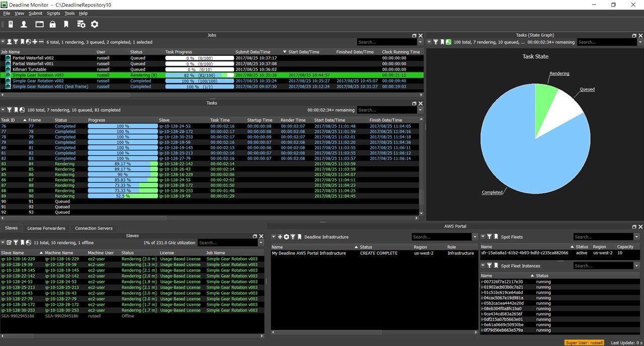Float the Jobs panel with its undock button

click(x=414, y=36)
